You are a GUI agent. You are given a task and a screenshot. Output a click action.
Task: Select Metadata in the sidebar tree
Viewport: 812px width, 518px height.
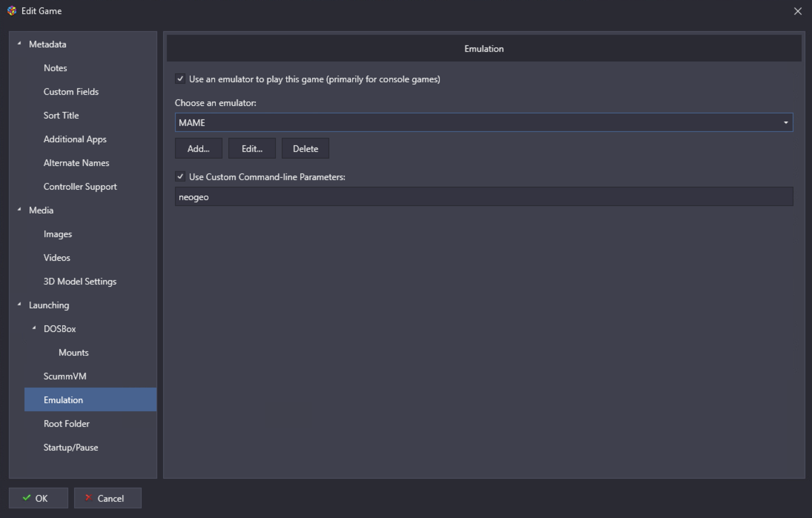coord(47,44)
